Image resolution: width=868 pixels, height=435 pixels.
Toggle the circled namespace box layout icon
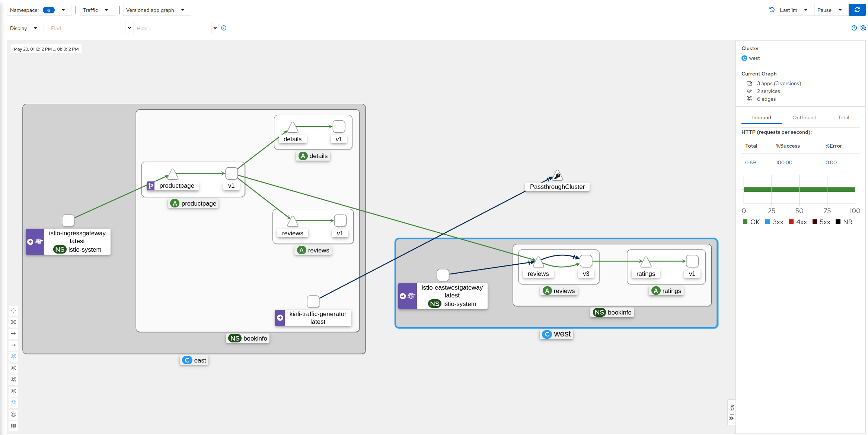[13, 403]
